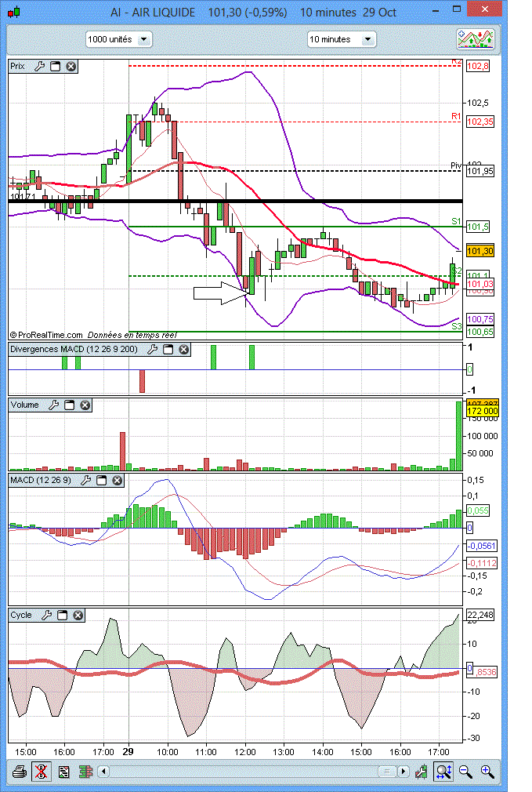Maximize the Volume panel

[69, 405]
